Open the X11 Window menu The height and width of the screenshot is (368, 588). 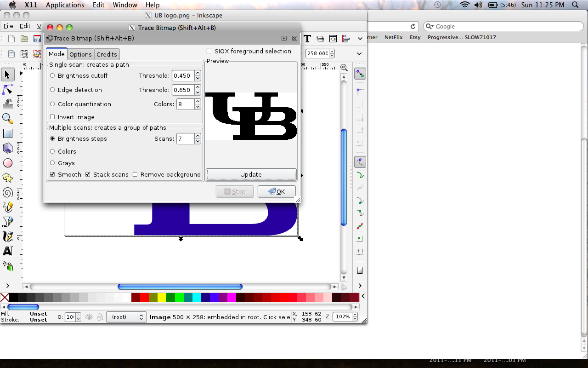tap(125, 5)
